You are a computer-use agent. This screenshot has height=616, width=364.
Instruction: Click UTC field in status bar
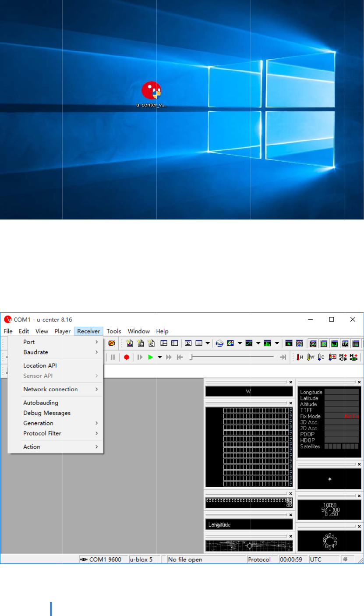tap(324, 559)
